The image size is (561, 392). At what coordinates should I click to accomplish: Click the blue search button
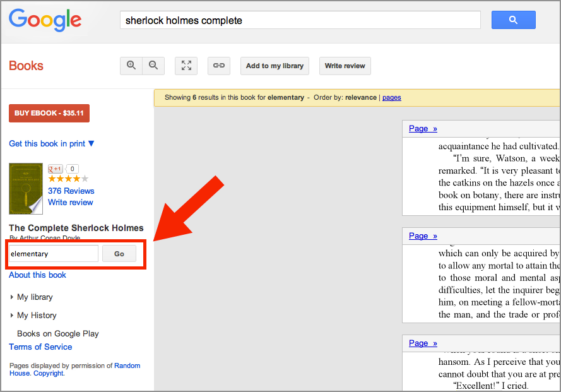(513, 20)
